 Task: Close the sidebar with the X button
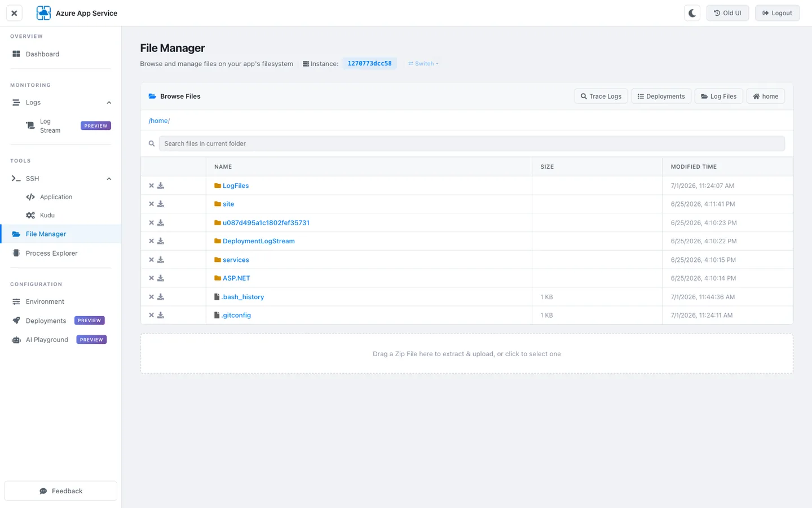tap(14, 13)
